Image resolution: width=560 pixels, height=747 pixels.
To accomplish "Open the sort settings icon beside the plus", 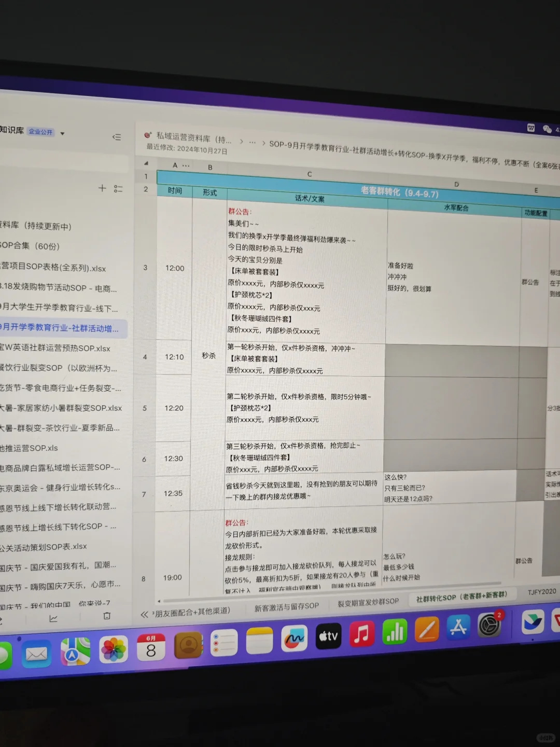I will coord(118,189).
